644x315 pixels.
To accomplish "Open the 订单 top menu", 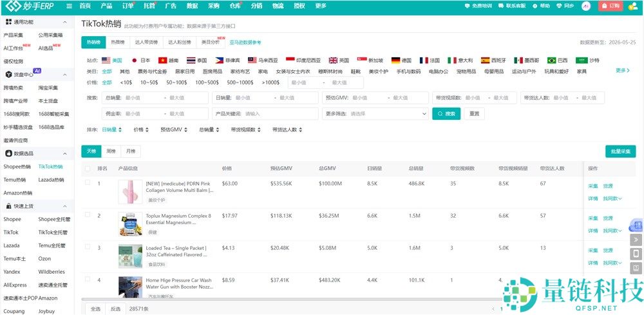I will (128, 6).
